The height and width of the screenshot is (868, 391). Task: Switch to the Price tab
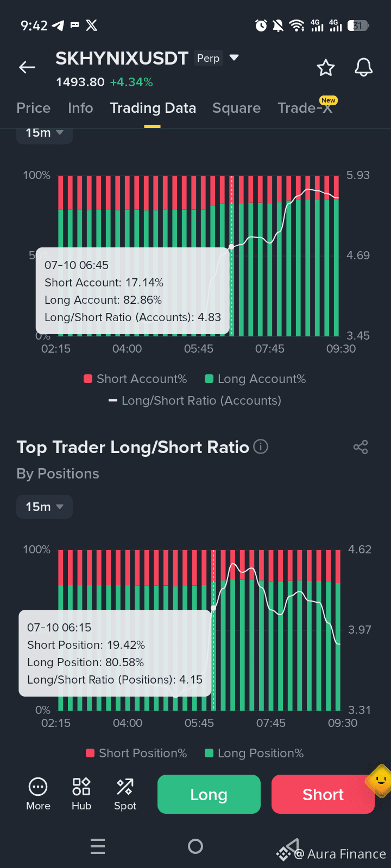(34, 108)
